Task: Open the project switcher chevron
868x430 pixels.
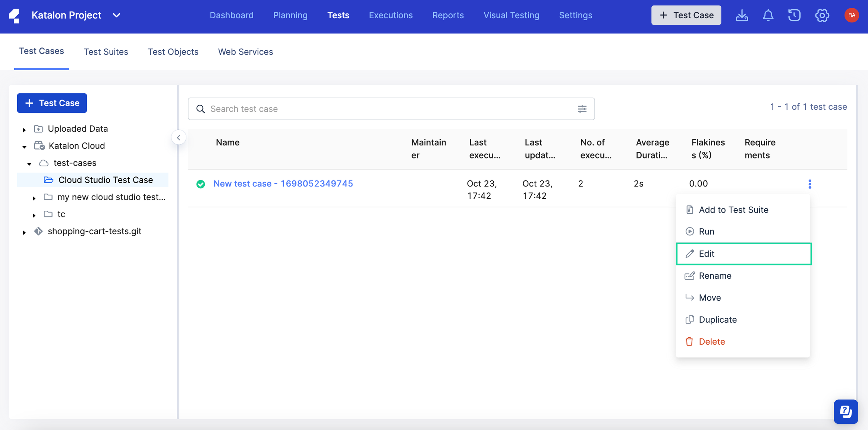Action: click(x=116, y=15)
